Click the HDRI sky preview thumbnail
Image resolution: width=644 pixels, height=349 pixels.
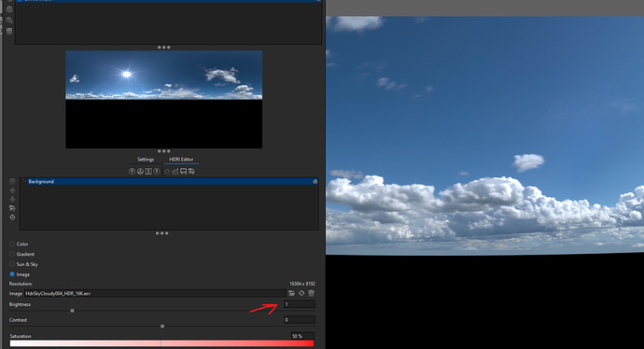pyautogui.click(x=164, y=99)
